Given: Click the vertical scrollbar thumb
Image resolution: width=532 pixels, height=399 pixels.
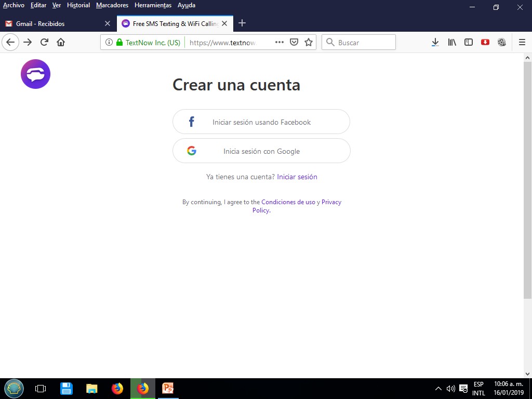Looking at the screenshot, I should point(527,180).
